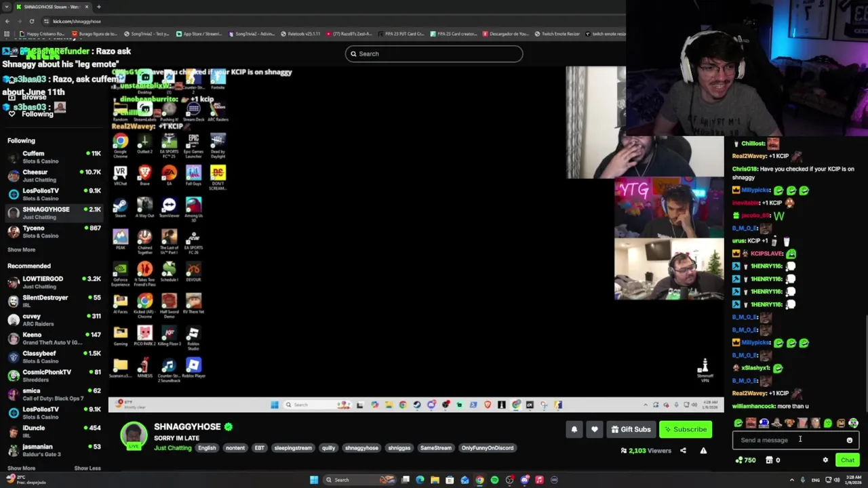The width and height of the screenshot is (868, 488).
Task: Open chat settings gear icon
Action: (x=825, y=460)
